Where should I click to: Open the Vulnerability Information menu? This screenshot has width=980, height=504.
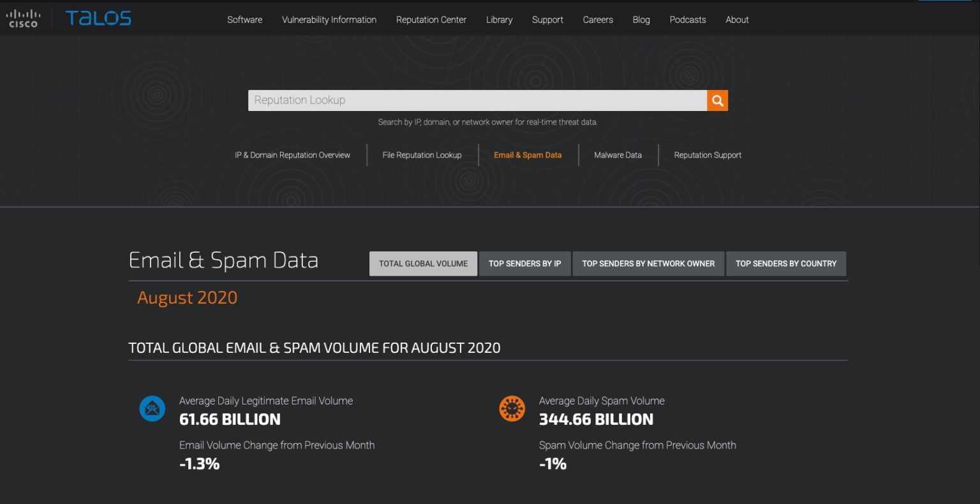pyautogui.click(x=329, y=20)
